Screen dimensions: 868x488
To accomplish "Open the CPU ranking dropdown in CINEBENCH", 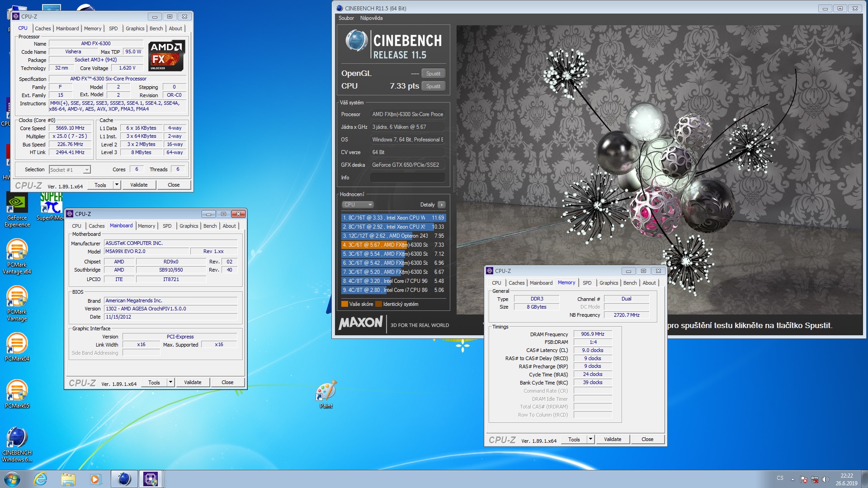I will point(357,205).
